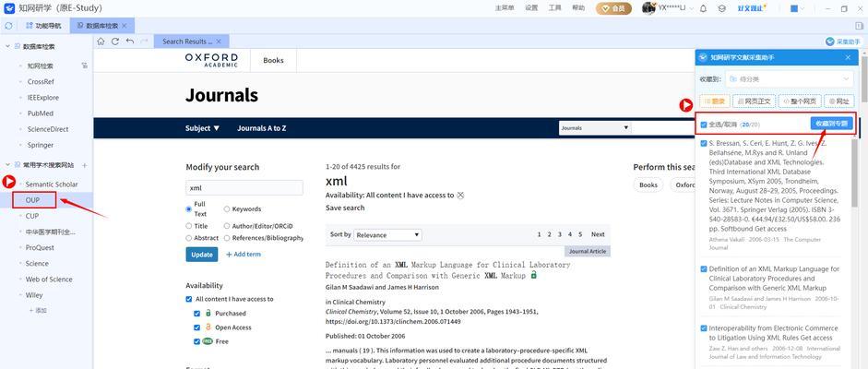
Task: Toggle the Open Access checkbox
Action: click(x=197, y=327)
